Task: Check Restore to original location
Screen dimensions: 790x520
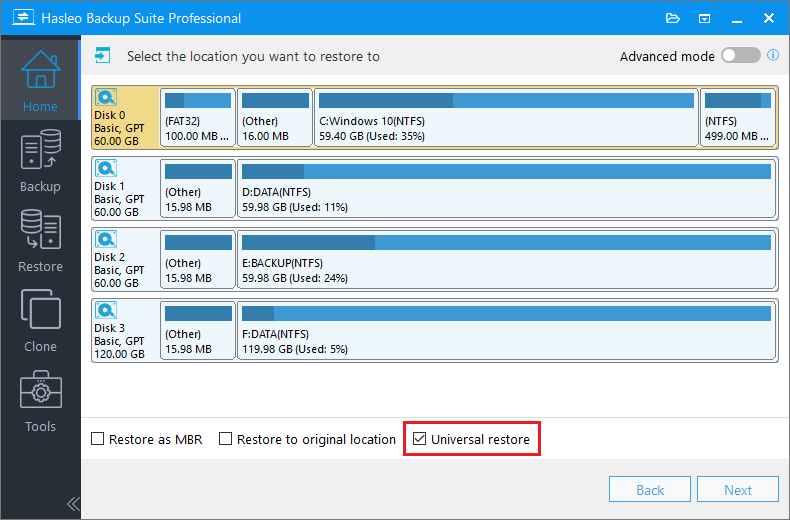Action: 225,439
